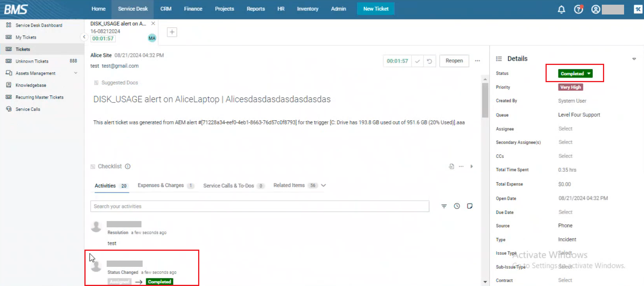The image size is (644, 286).
Task: Click the Checklist info icon
Action: click(x=128, y=166)
